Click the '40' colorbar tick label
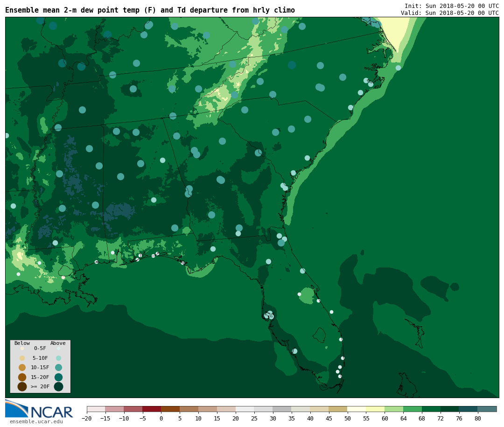504x427 pixels. click(x=310, y=418)
